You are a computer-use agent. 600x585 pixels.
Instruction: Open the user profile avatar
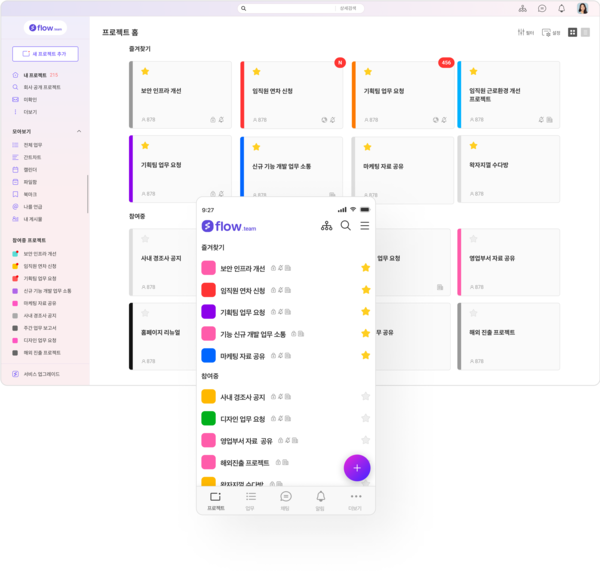click(x=582, y=8)
